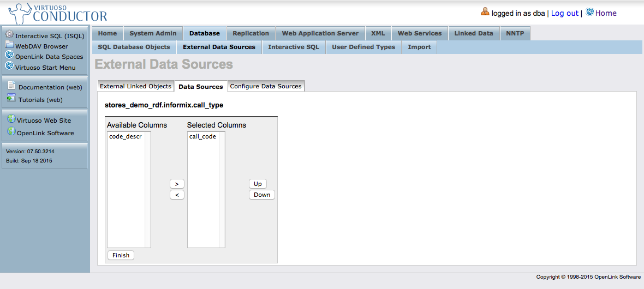
Task: Click the Documentation (web) page icon
Action: tap(11, 86)
